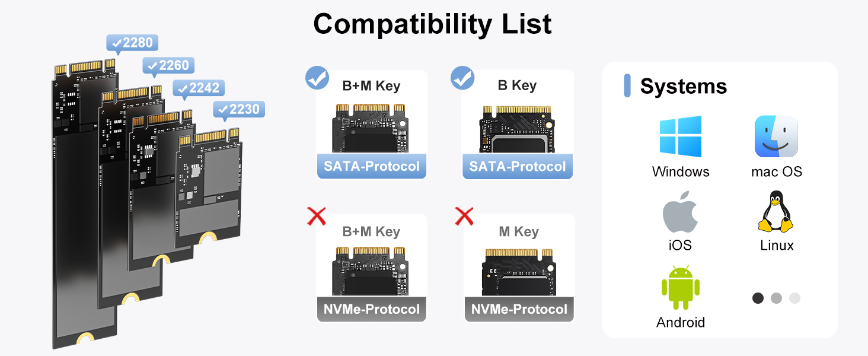This screenshot has width=868, height=356.
Task: Click the 2242 size label bubble
Action: point(199,88)
